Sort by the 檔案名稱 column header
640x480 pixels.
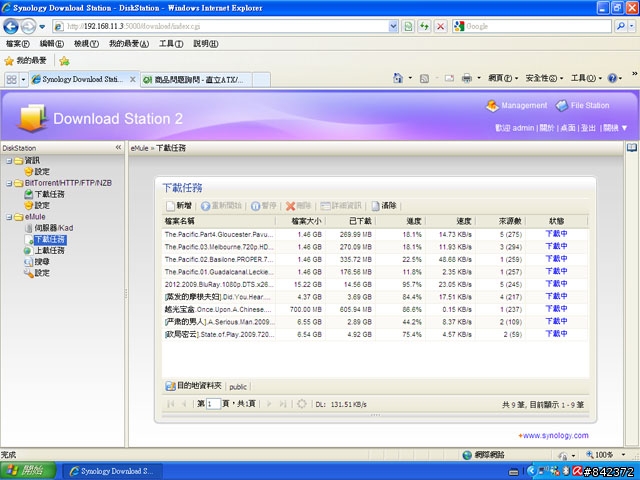[219, 221]
